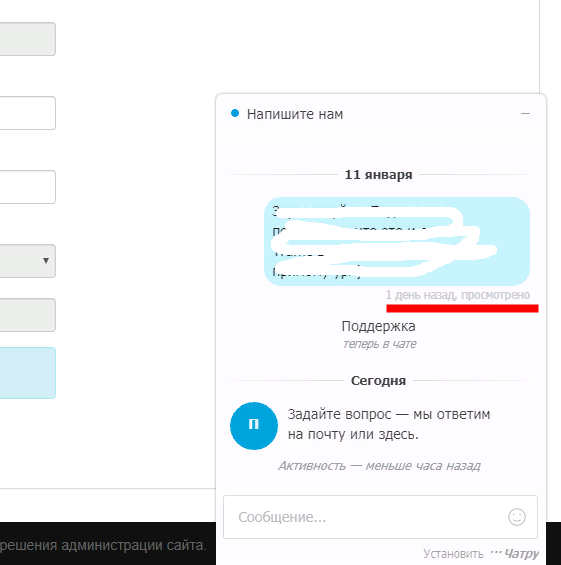Click the blue online status dot
The height and width of the screenshot is (565, 561).
pyautogui.click(x=235, y=114)
